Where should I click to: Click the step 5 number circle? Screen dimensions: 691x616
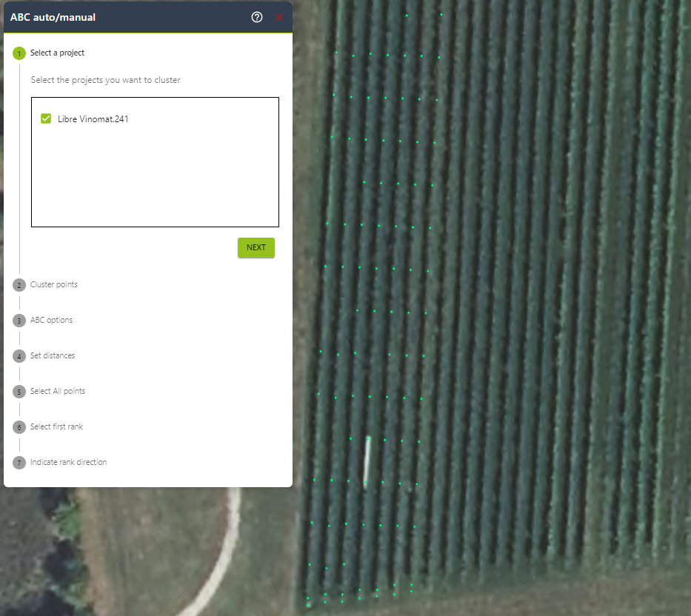pyautogui.click(x=19, y=392)
